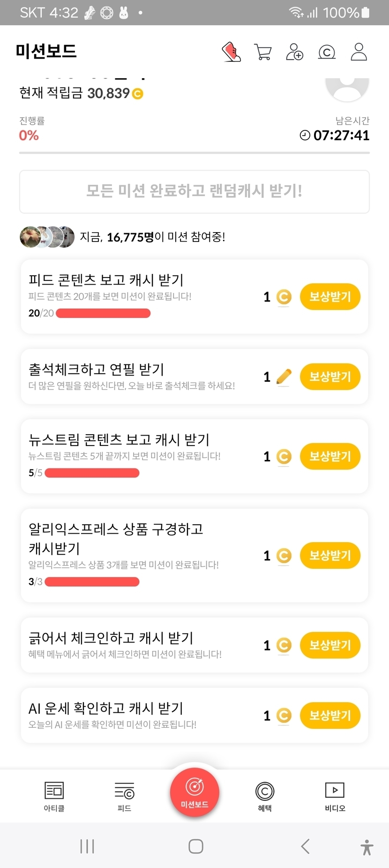Switch to the 피드 tab
Screen dimensions: 389x868
[x=124, y=796]
